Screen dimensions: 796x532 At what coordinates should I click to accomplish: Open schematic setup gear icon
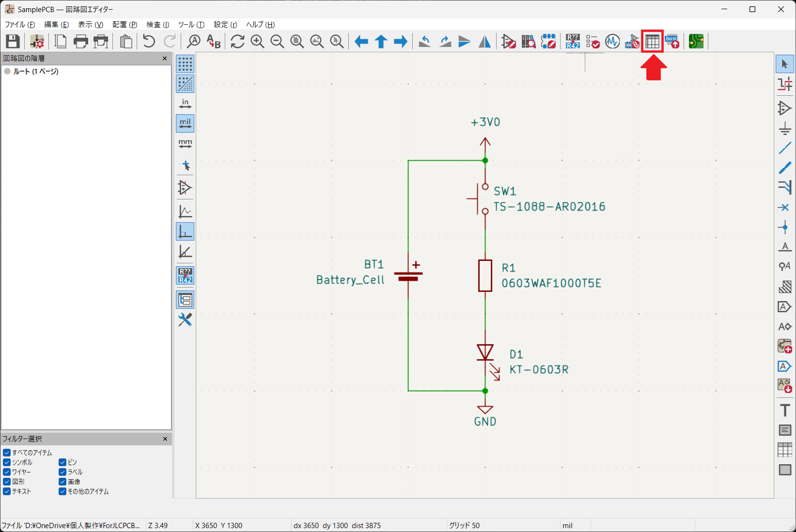click(x=37, y=42)
